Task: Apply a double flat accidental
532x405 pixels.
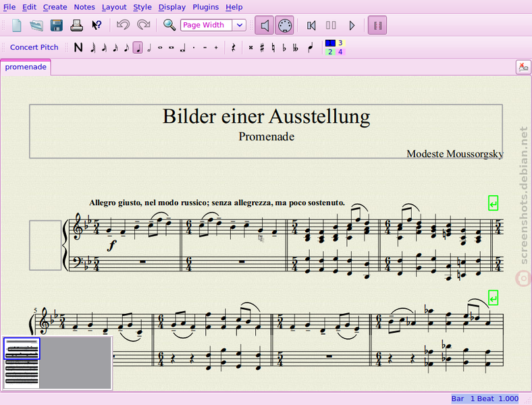Action: [296, 47]
